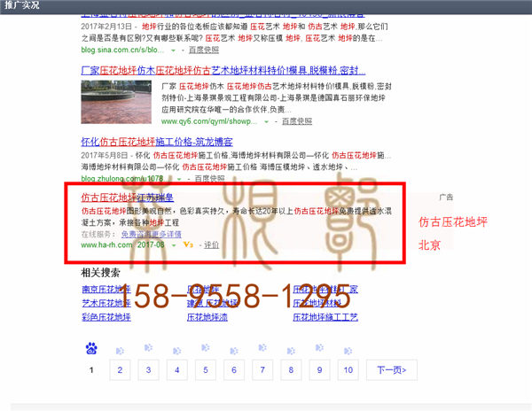Go to results page 6

coord(234,369)
